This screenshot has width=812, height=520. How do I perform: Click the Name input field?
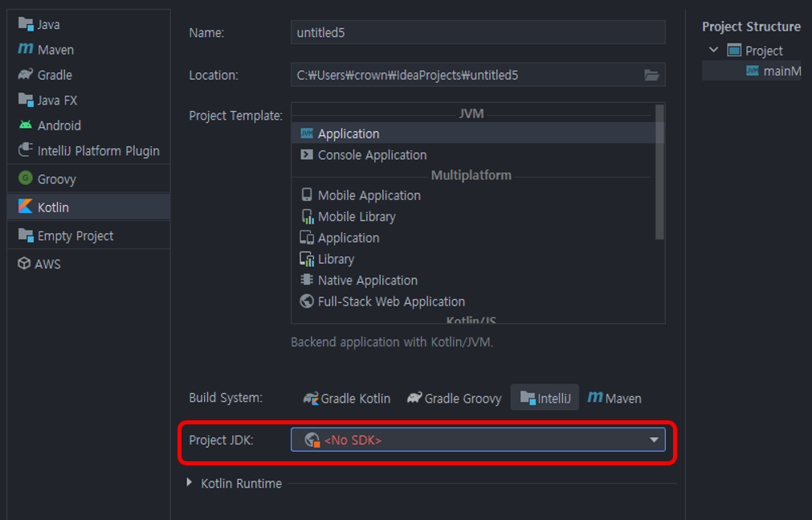478,33
